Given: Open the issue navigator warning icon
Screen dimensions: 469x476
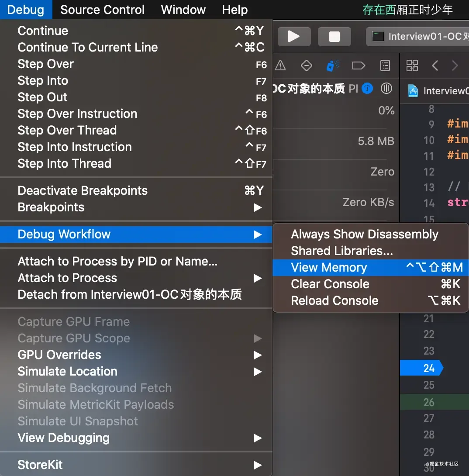Looking at the screenshot, I should (x=280, y=65).
